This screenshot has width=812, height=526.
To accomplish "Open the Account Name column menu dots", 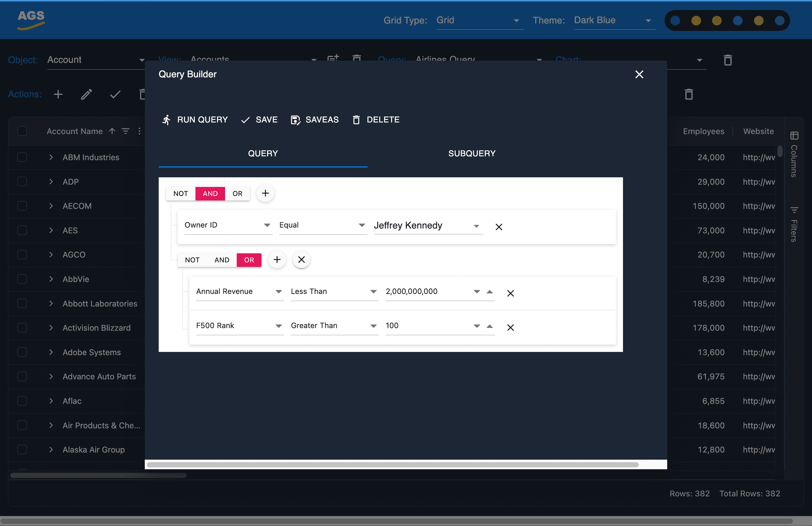I will pos(139,131).
